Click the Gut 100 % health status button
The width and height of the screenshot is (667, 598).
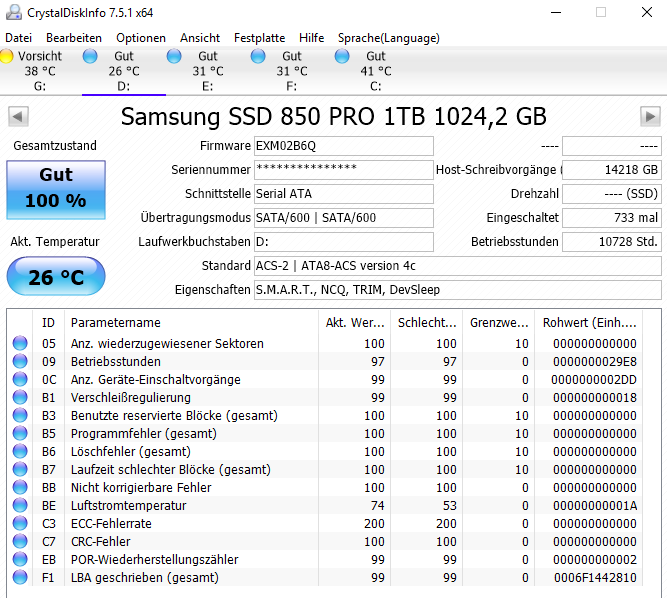click(x=56, y=190)
